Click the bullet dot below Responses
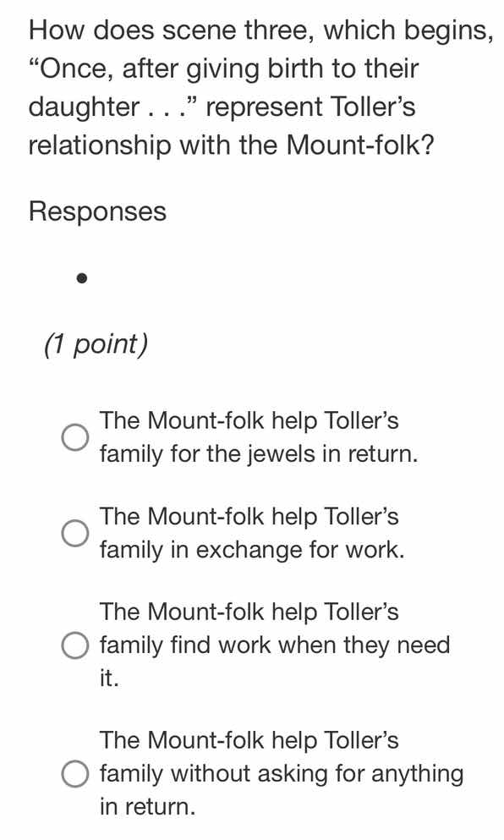This screenshot has width=504, height=840. pos(81,278)
